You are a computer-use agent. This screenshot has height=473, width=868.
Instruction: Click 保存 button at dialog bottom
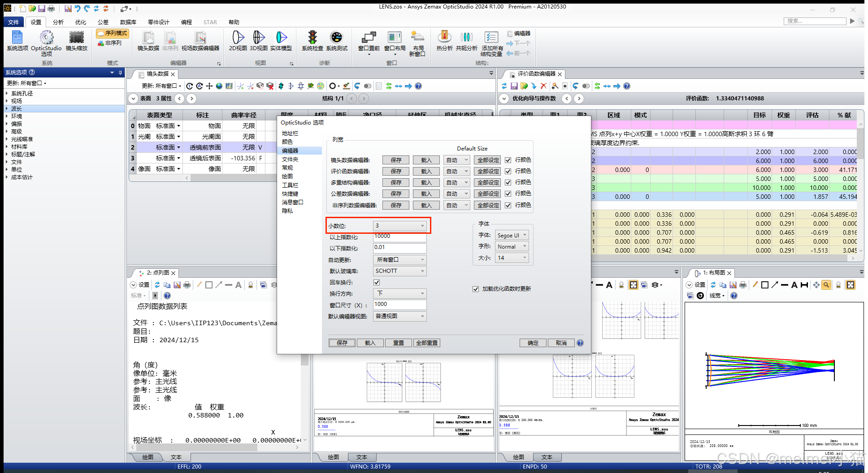pos(342,343)
